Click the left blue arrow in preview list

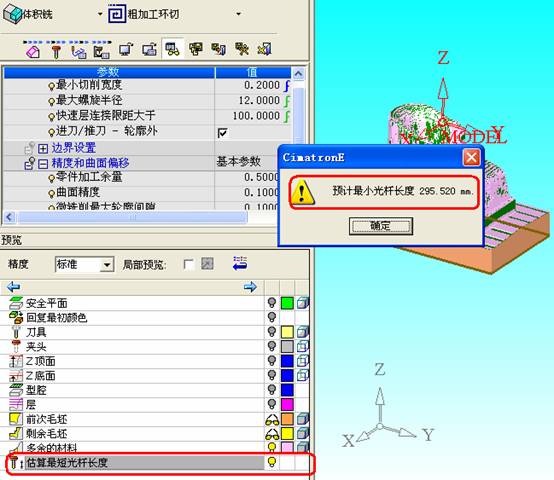tap(13, 287)
